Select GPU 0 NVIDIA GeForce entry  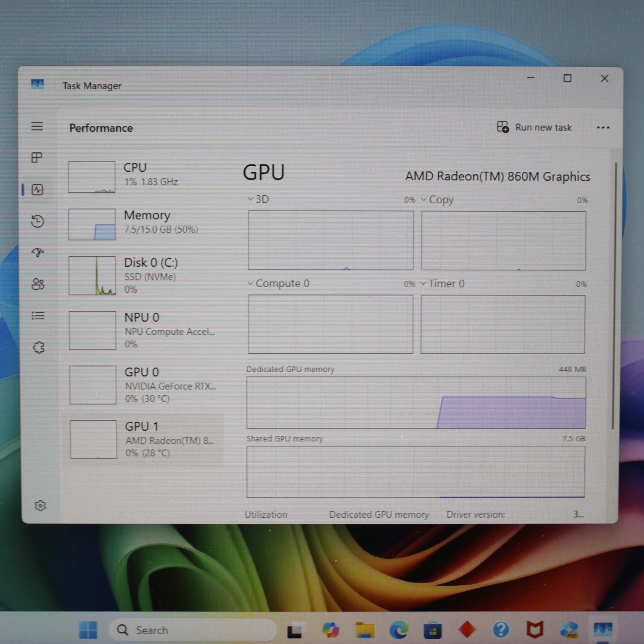click(x=144, y=385)
